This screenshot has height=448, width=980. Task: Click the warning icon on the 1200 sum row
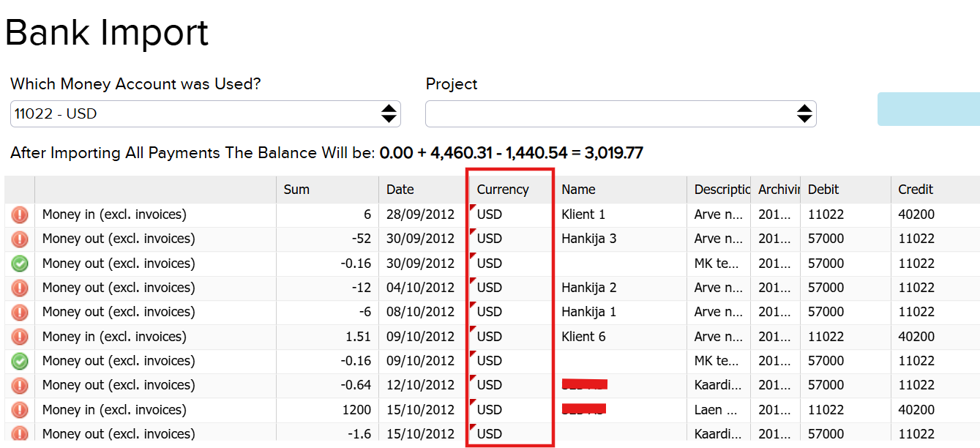click(x=20, y=410)
